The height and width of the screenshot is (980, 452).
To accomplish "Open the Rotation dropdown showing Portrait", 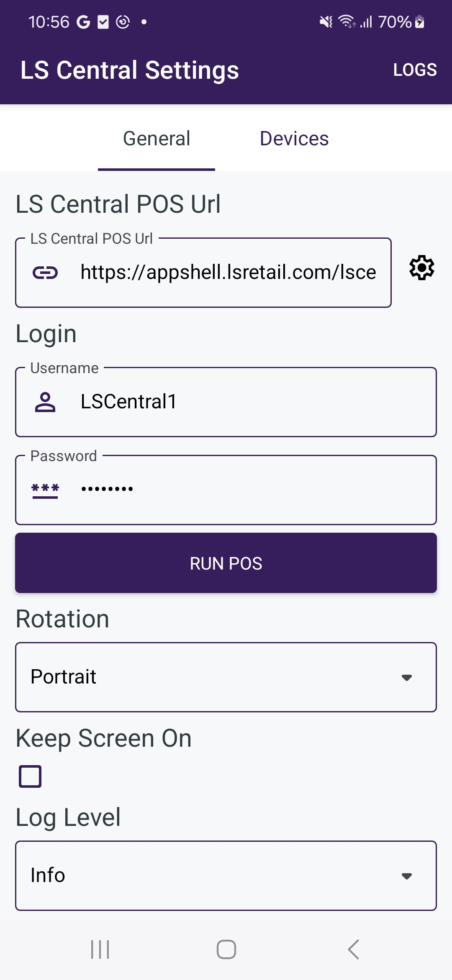I will [x=226, y=677].
